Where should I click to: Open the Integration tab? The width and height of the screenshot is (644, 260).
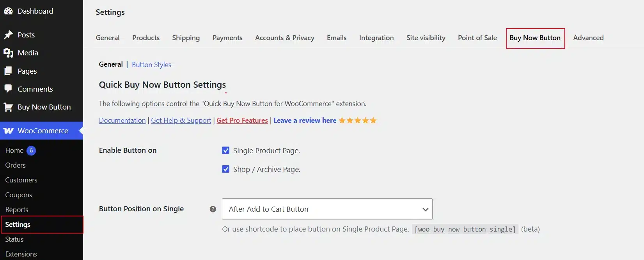pos(376,38)
